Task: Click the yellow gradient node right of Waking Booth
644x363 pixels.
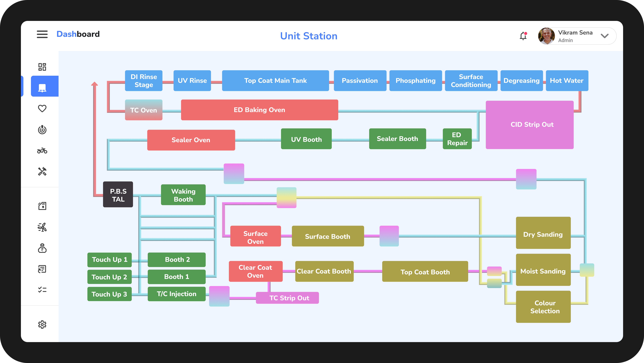Action: 286,198
